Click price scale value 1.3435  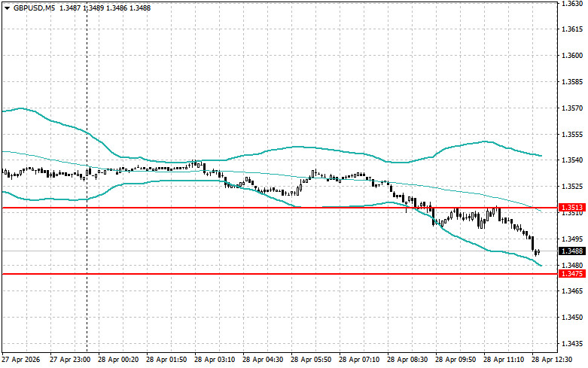[x=572, y=344]
